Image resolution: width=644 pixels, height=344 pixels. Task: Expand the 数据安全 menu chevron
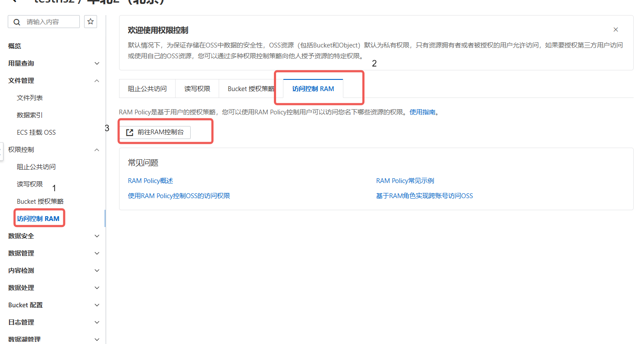coord(97,236)
